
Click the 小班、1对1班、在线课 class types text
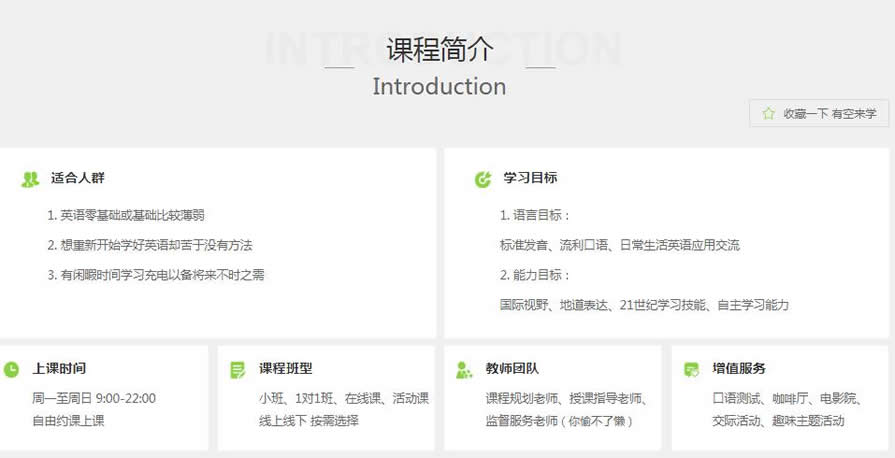pos(343,398)
